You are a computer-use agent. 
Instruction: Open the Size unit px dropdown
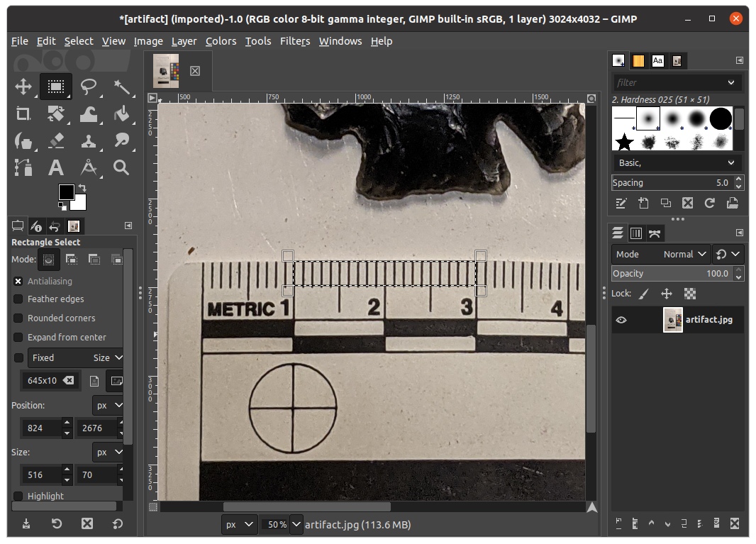(x=108, y=453)
